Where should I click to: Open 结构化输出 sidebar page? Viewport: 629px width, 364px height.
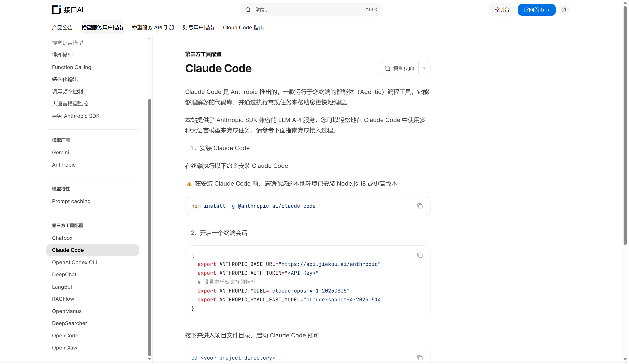(65, 79)
